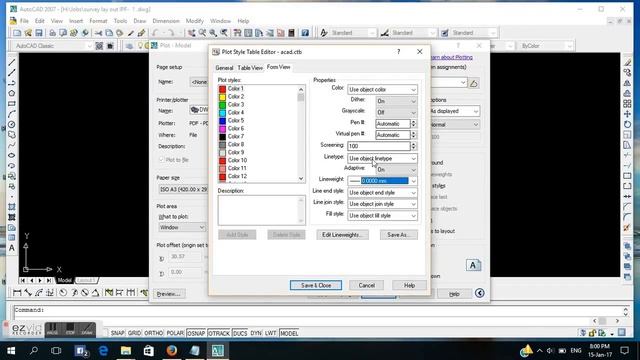Open the Modify menu
Screen dimensions: 640x360
[x=194, y=21]
